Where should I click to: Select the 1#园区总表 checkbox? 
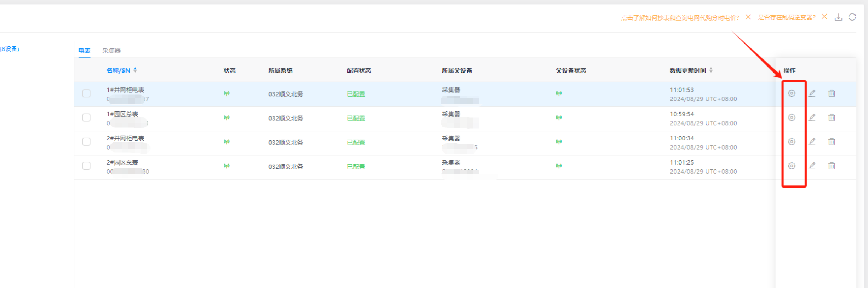86,117
